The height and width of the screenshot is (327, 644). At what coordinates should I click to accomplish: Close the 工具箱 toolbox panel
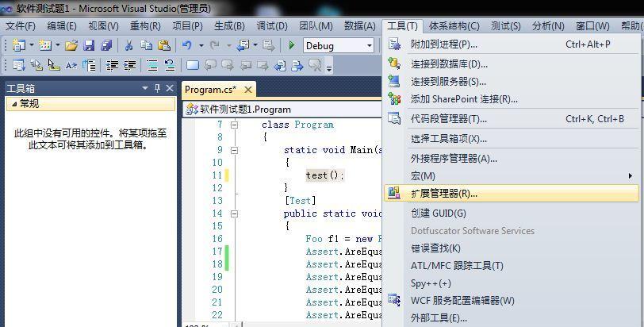(x=170, y=88)
